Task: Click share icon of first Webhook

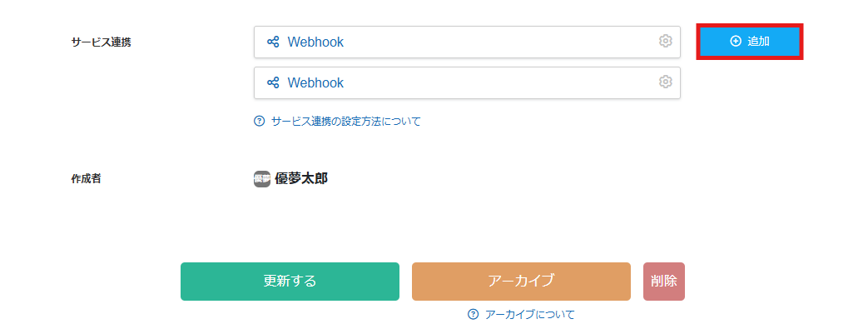Action: coord(273,42)
